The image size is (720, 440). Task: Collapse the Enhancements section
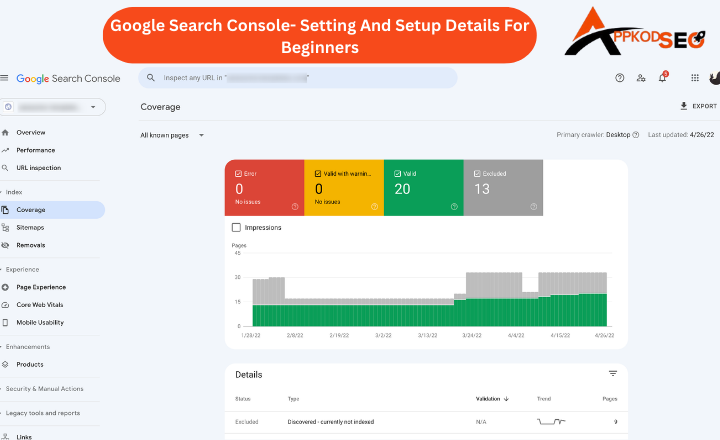[25, 347]
